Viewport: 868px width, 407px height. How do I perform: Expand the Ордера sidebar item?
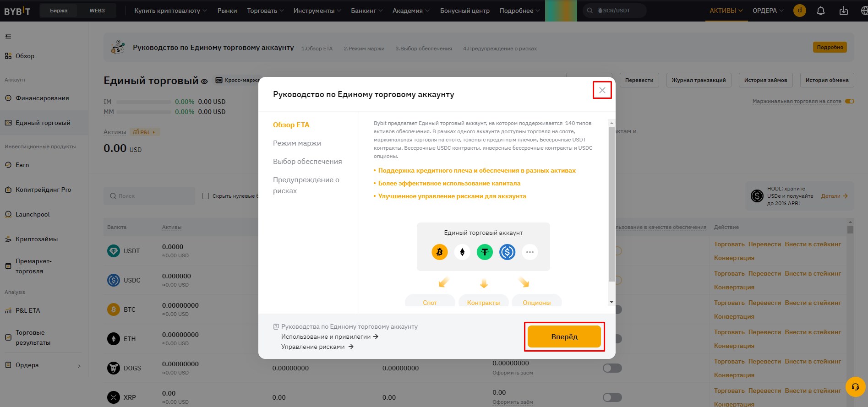click(x=43, y=365)
